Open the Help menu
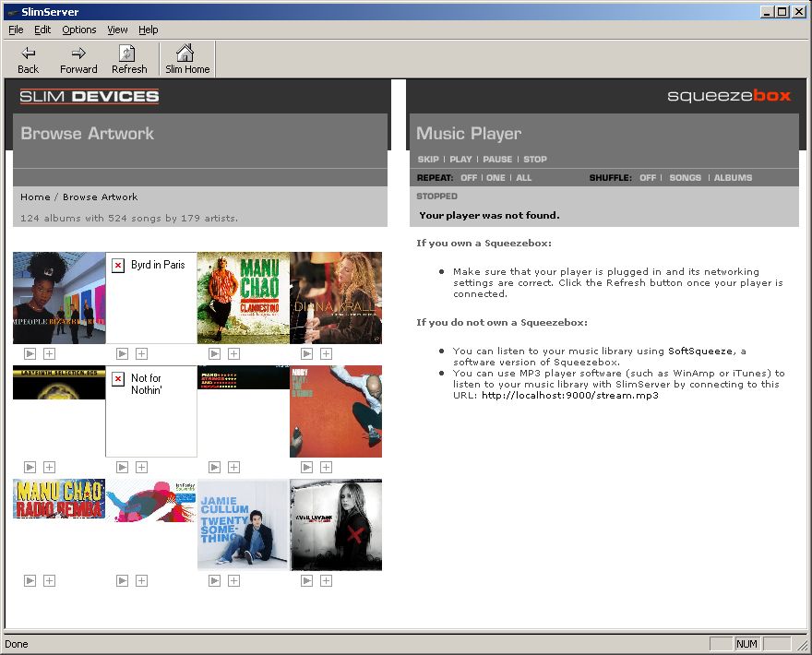The image size is (812, 655). tap(149, 30)
